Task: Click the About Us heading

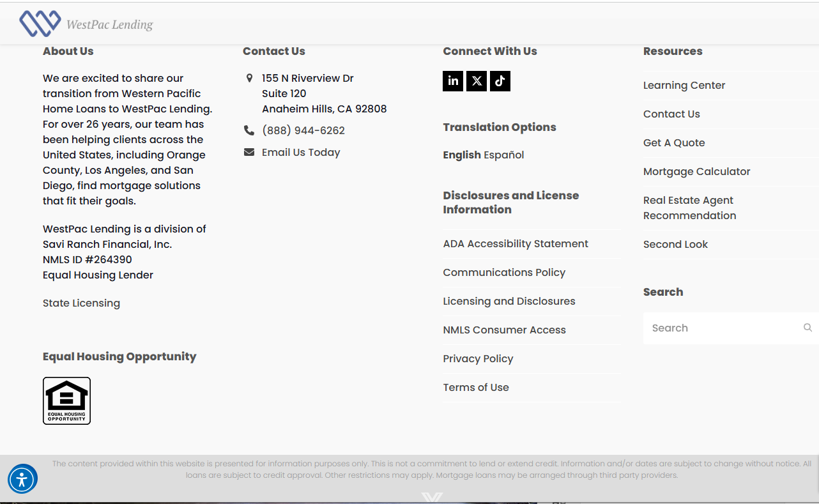Action: (x=68, y=51)
